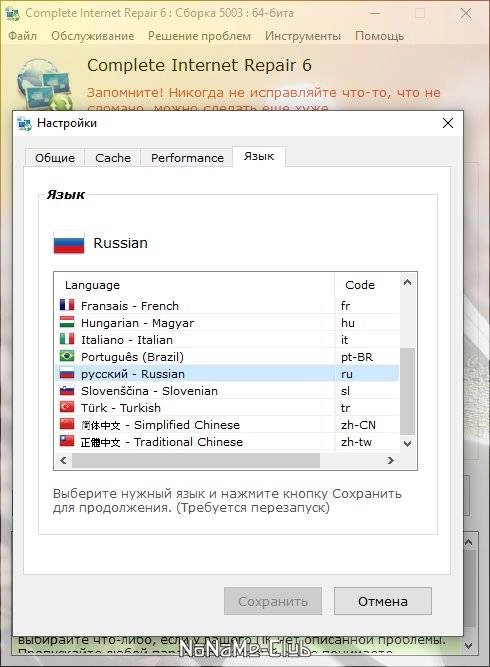Click the Сохранить button
This screenshot has width=490, height=667.
(x=273, y=601)
